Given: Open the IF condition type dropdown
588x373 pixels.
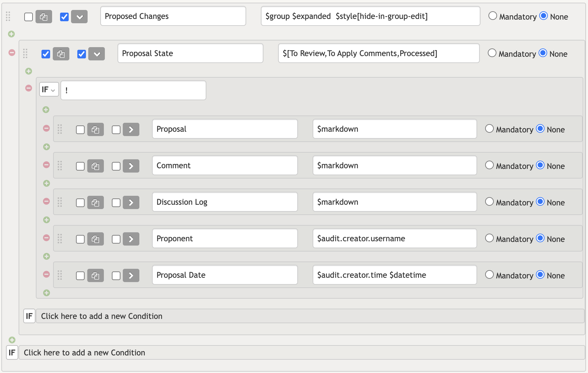Looking at the screenshot, I should (49, 89).
